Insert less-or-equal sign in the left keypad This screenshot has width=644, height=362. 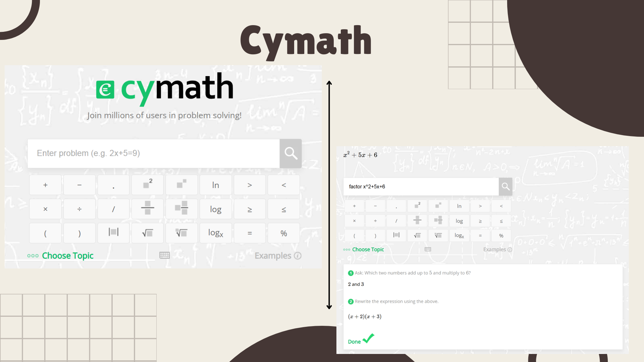tap(284, 209)
